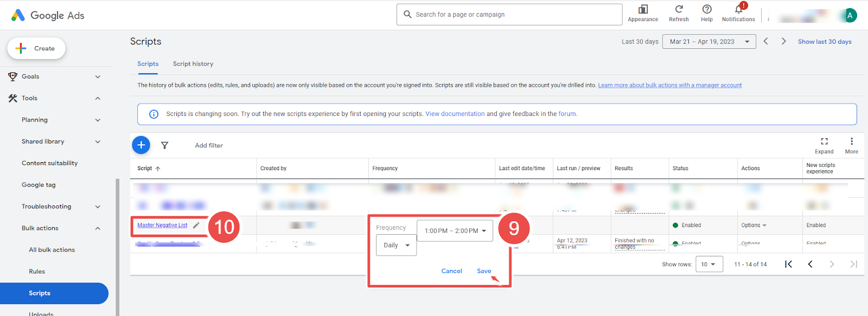Viewport: 868px width, 316px height.
Task: Edit the Master Negative List name pencil
Action: pos(196,225)
